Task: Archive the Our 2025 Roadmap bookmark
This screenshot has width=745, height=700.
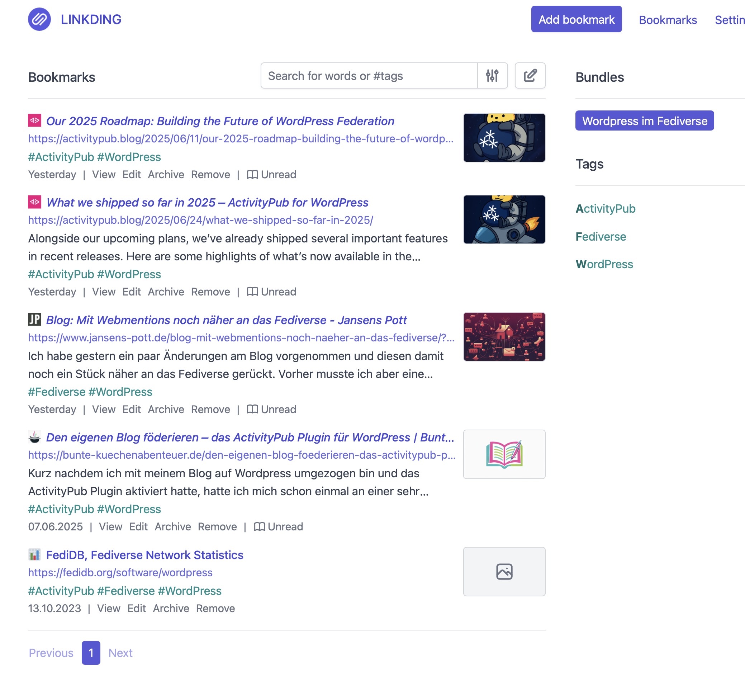Action: [x=166, y=175]
